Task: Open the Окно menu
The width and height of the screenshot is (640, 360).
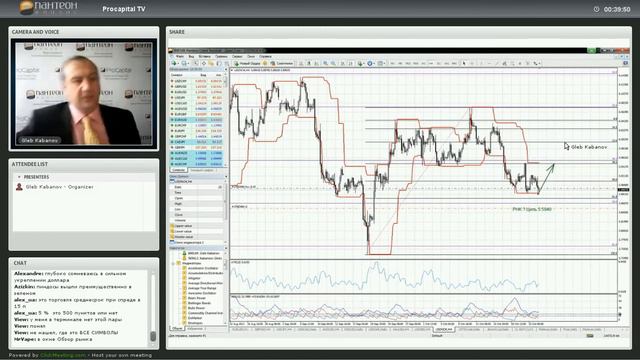Action: (251, 56)
